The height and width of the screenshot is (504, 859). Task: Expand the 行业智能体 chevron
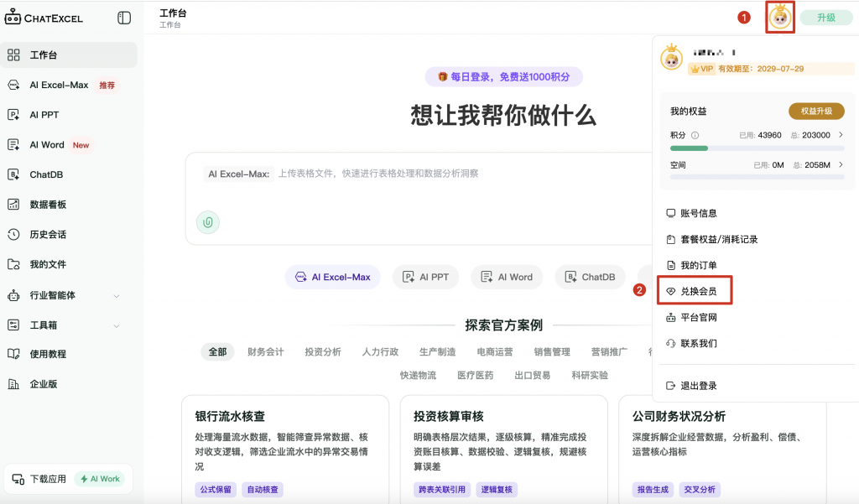[116, 296]
